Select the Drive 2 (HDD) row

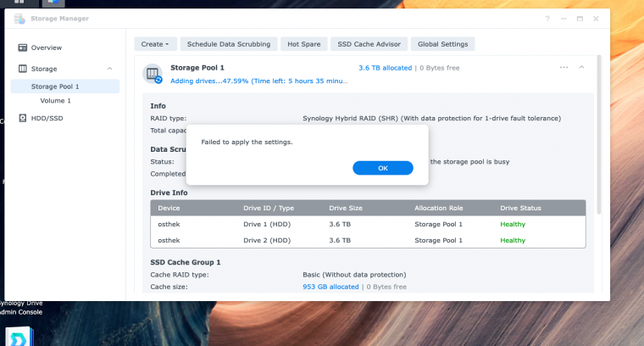pyautogui.click(x=368, y=240)
